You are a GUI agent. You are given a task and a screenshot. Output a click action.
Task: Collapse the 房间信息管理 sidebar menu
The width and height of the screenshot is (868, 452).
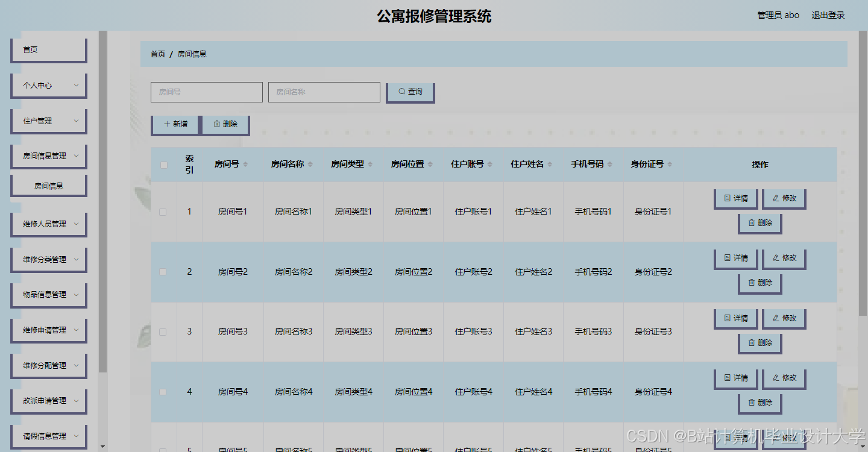pos(49,156)
